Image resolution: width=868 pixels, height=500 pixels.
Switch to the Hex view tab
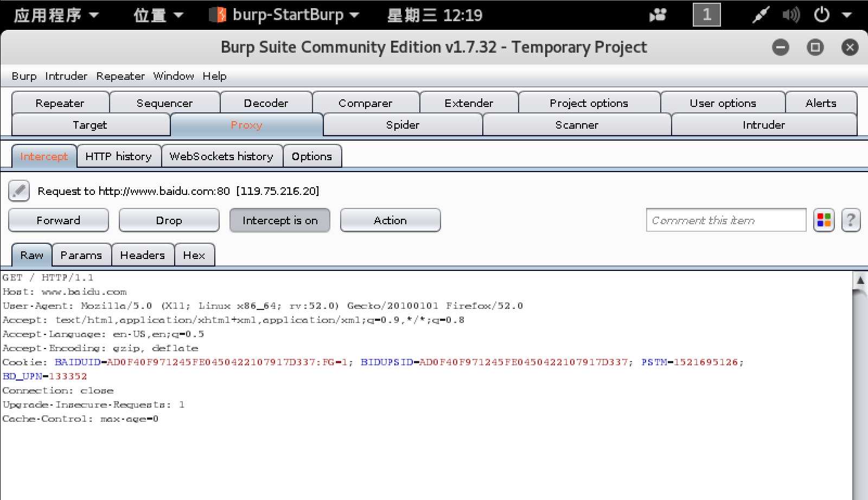point(194,255)
